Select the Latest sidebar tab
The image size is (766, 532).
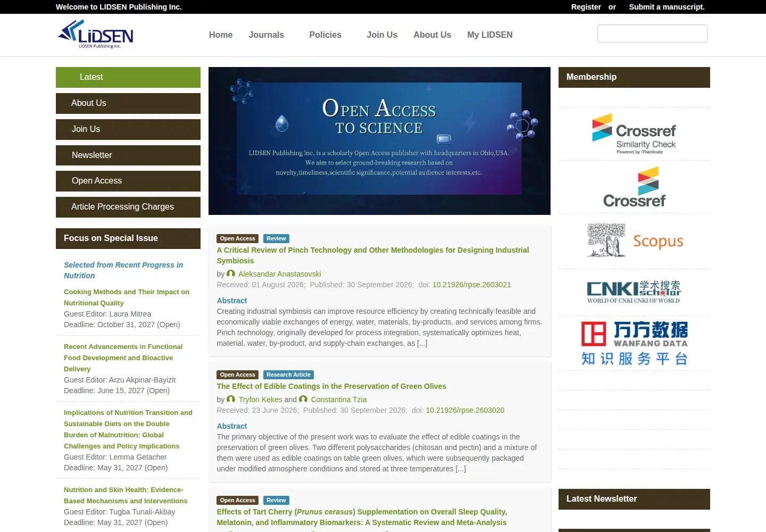pos(128,77)
